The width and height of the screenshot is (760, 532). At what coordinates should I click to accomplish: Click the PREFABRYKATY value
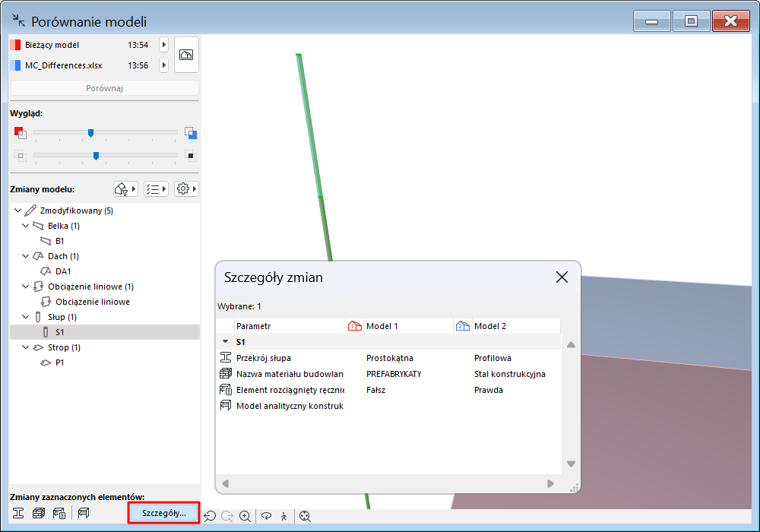pyautogui.click(x=394, y=374)
